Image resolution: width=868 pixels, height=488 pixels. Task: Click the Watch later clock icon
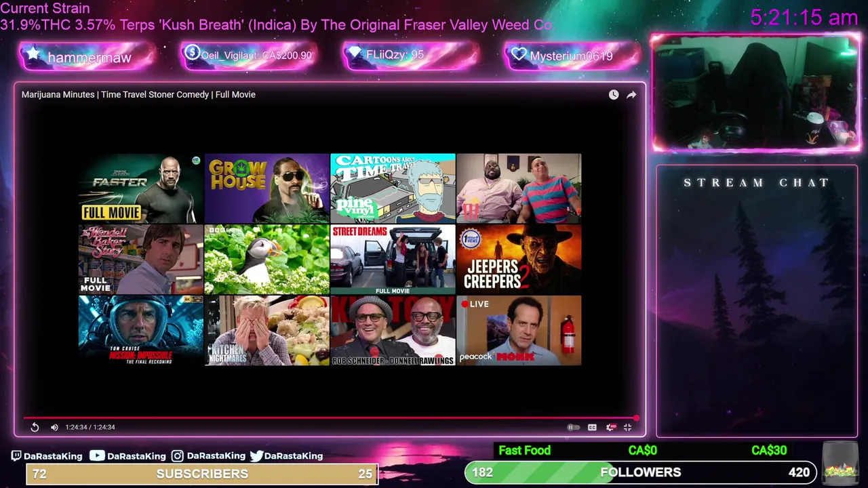point(613,95)
